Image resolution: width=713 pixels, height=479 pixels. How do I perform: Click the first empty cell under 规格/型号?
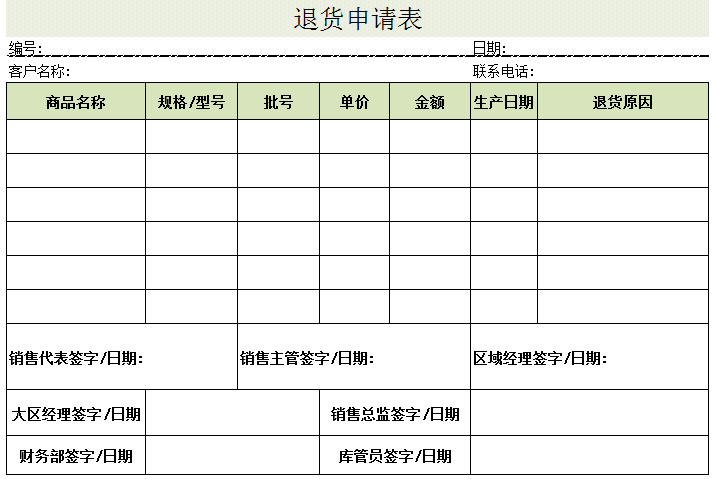[191, 136]
